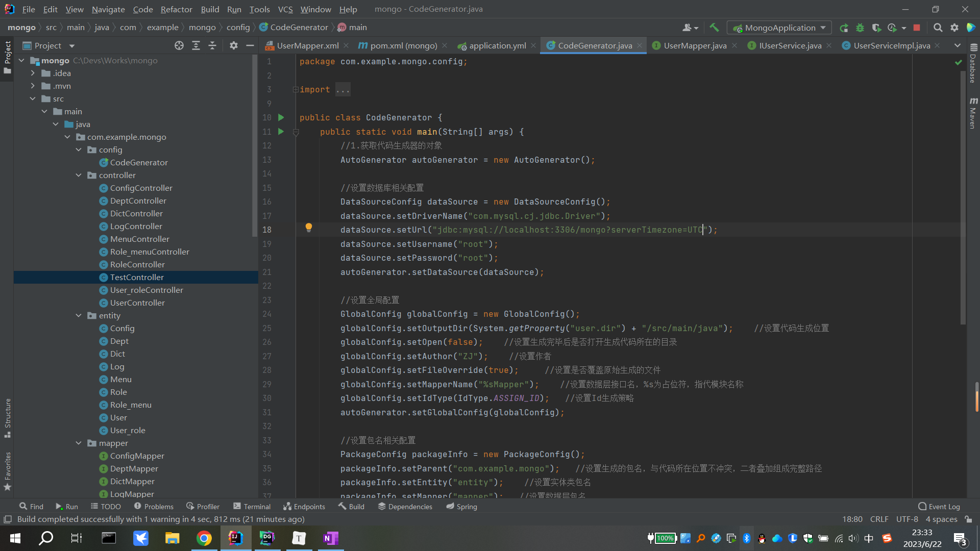Viewport: 980px width, 551px height.
Task: Expand the .mvn folder
Action: pos(33,86)
